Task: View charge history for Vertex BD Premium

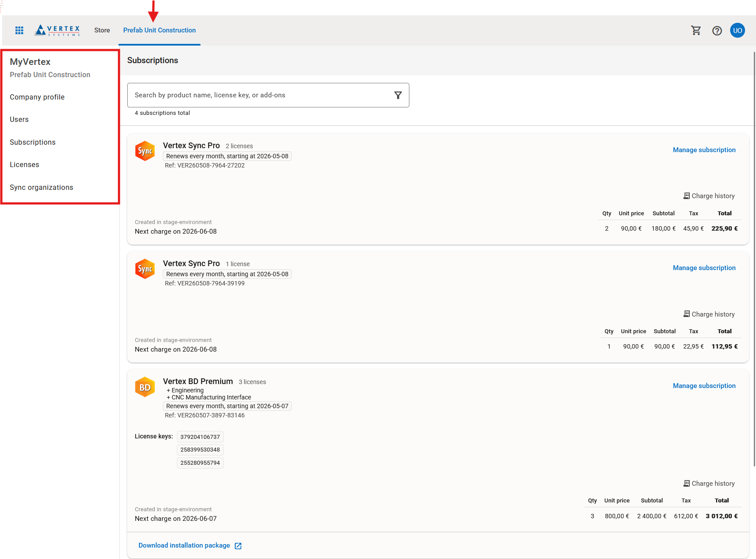Action: click(709, 484)
